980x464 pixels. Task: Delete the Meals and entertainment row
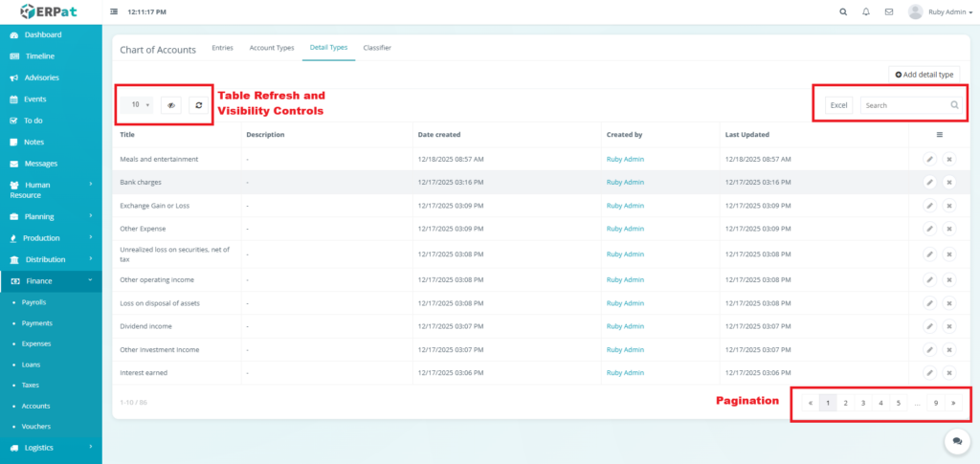949,159
